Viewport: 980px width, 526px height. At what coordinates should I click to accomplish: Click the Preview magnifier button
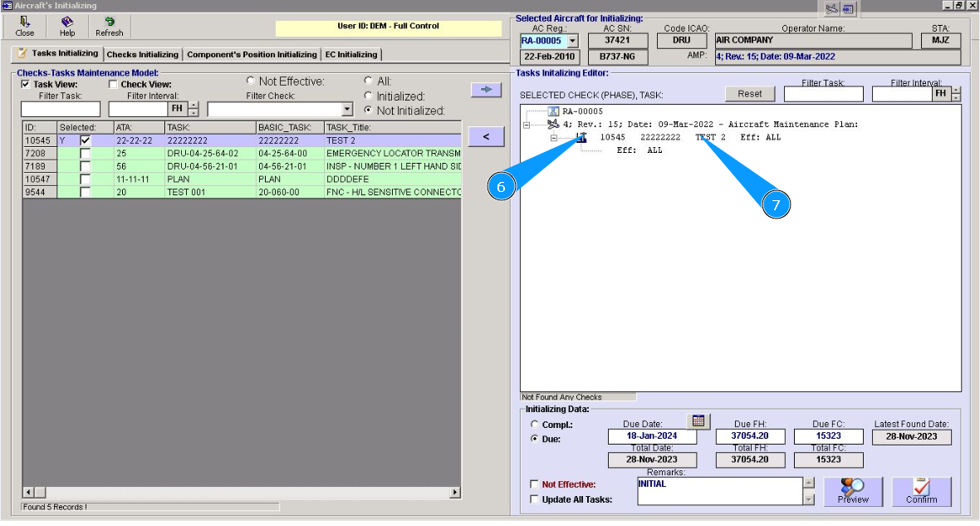(x=853, y=491)
